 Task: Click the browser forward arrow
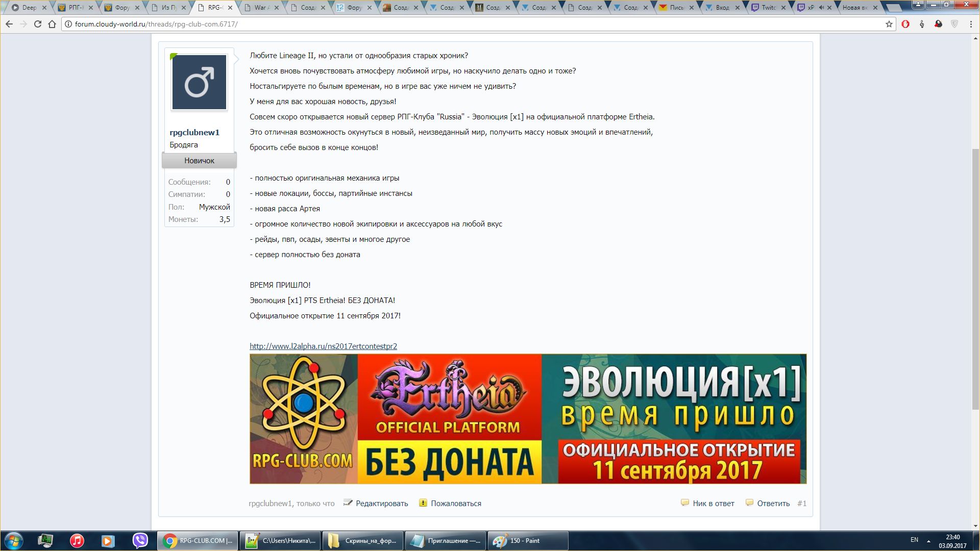tap(23, 24)
